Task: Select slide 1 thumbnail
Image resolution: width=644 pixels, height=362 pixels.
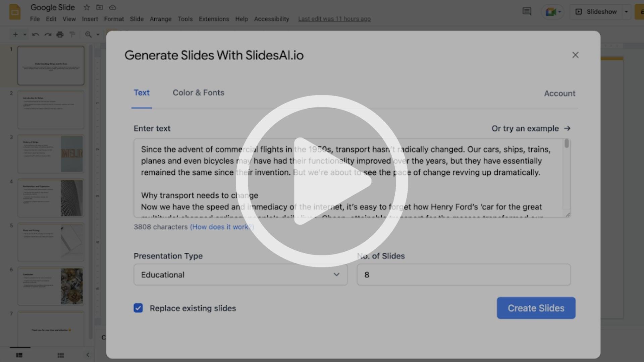Action: click(51, 65)
